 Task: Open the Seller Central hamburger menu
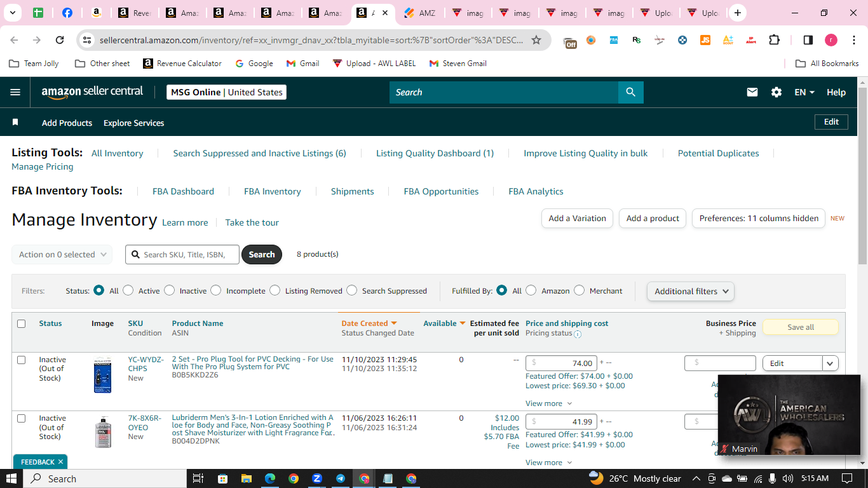pos(16,92)
